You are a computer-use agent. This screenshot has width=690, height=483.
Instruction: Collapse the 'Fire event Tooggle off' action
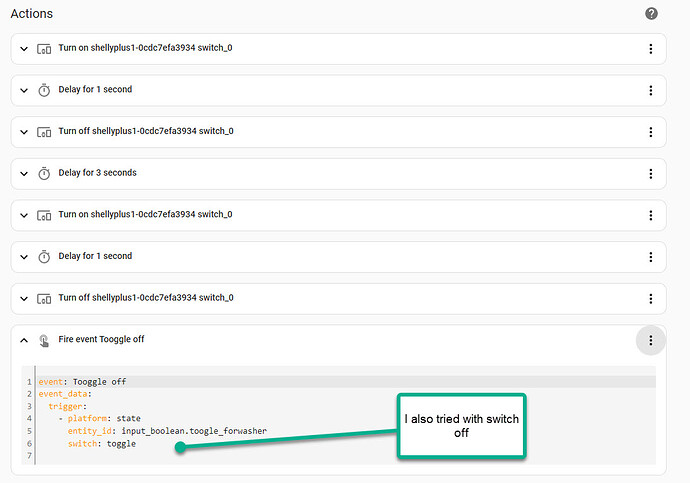point(24,340)
